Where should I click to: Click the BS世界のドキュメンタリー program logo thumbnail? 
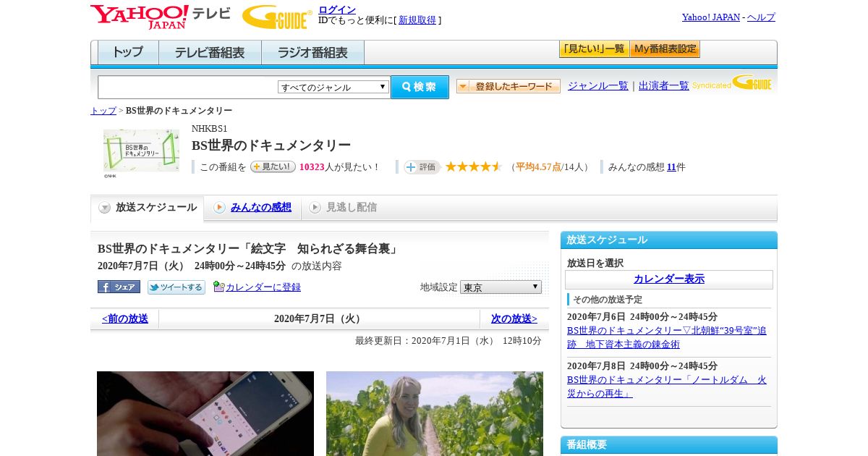141,151
